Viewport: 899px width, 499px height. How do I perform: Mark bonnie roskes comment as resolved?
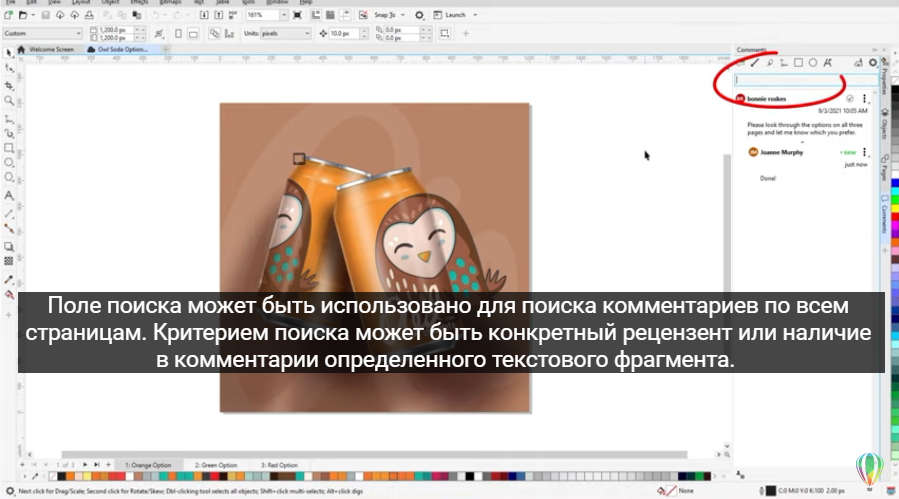pos(850,99)
